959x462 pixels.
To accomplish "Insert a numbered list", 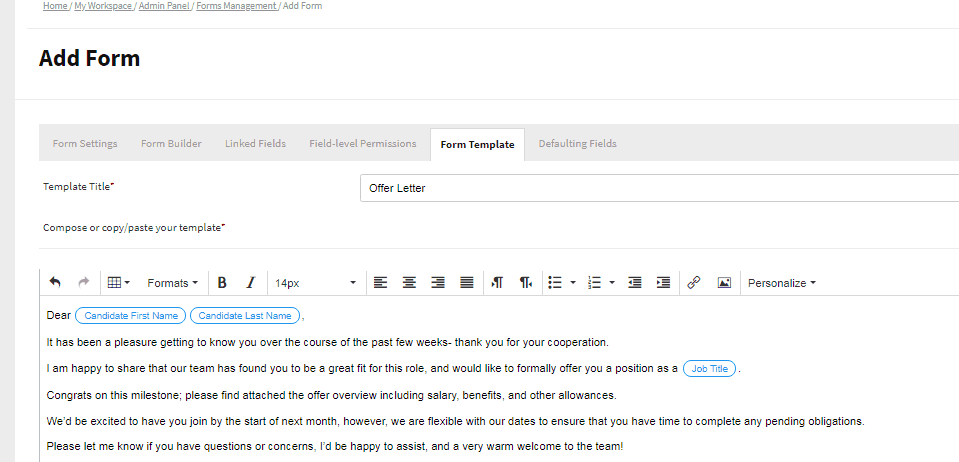I will pyautogui.click(x=594, y=283).
